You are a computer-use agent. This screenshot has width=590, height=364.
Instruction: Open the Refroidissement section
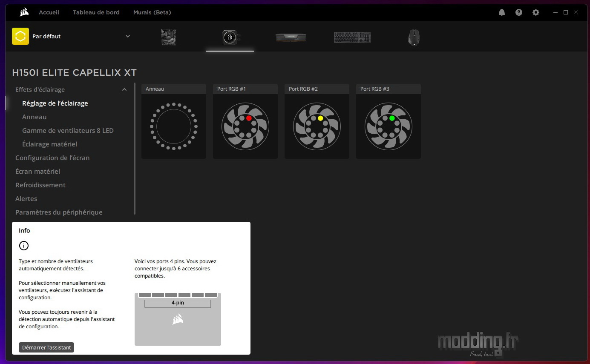pos(40,185)
